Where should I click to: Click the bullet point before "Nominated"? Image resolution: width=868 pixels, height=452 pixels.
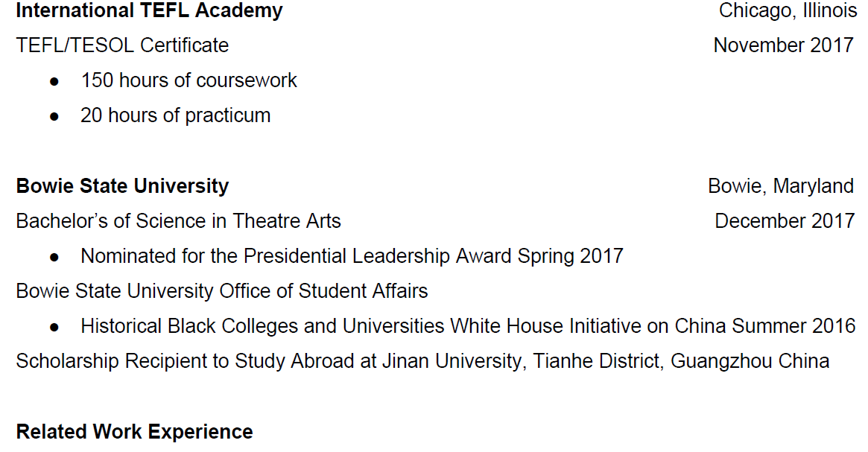click(x=54, y=257)
